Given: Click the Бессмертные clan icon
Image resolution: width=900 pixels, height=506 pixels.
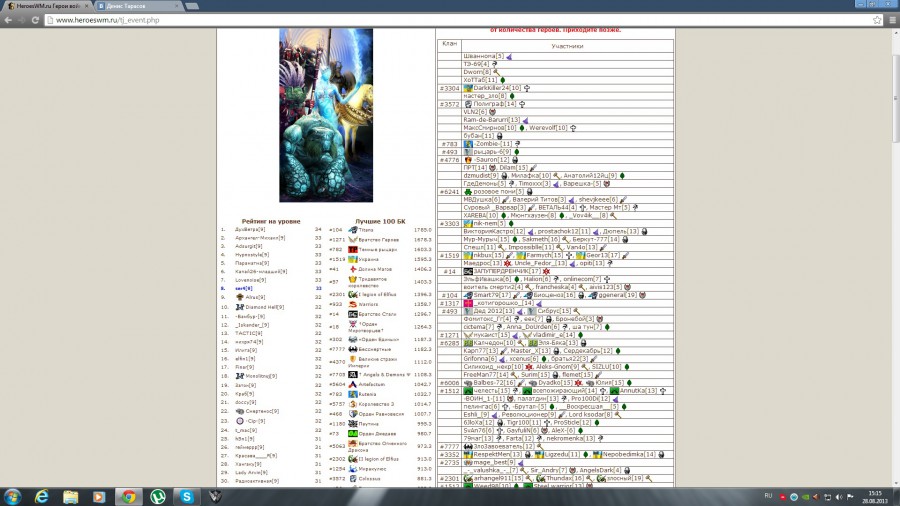Looking at the screenshot, I should 353,349.
